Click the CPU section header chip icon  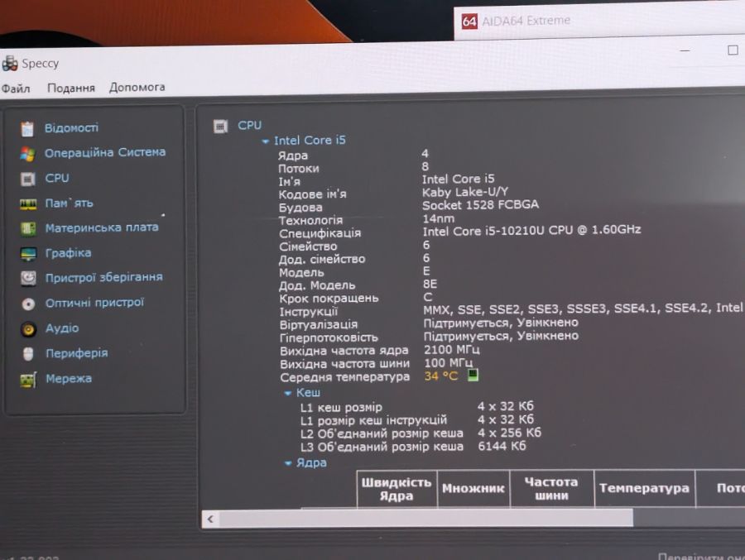tap(220, 126)
